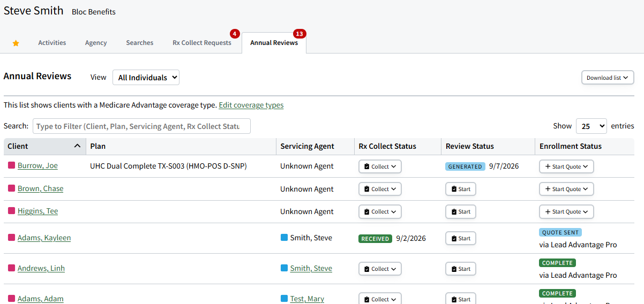Sort by Review Status column header
The width and height of the screenshot is (644, 304).
488,146
